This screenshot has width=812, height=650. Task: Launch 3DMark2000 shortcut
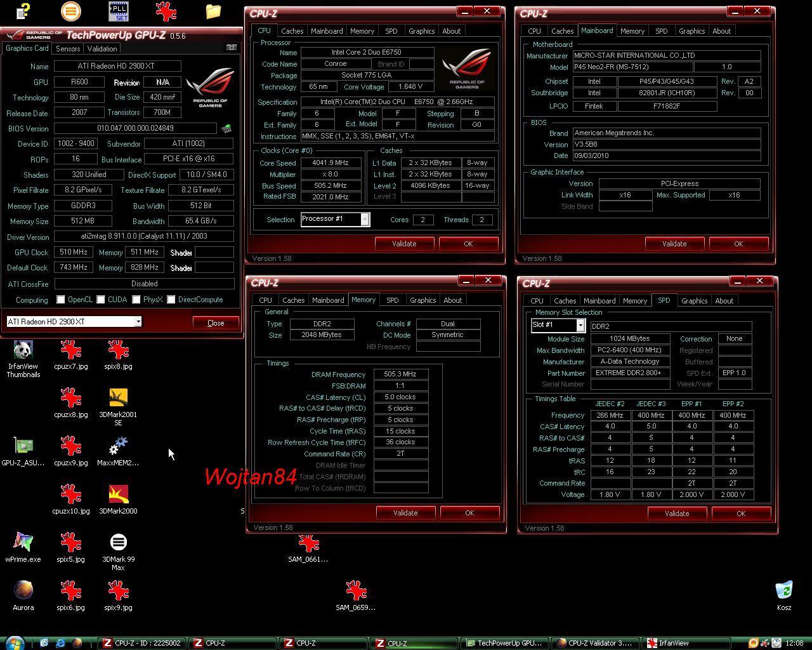(x=118, y=500)
